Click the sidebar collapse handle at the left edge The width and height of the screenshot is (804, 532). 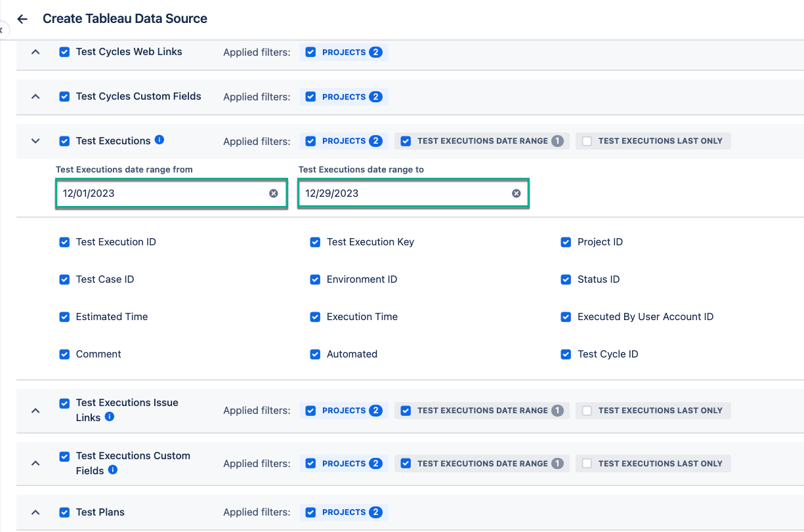click(2, 30)
